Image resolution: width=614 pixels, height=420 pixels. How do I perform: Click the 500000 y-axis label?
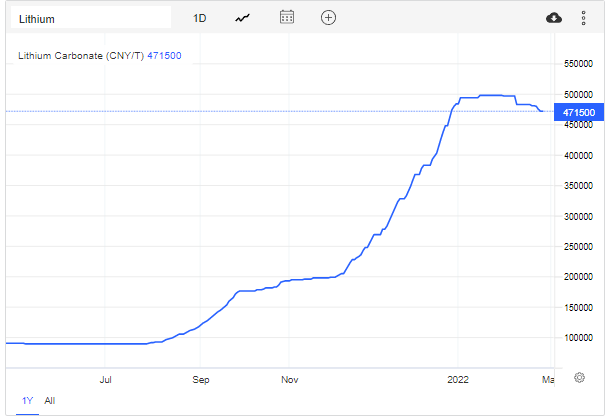pyautogui.click(x=578, y=94)
